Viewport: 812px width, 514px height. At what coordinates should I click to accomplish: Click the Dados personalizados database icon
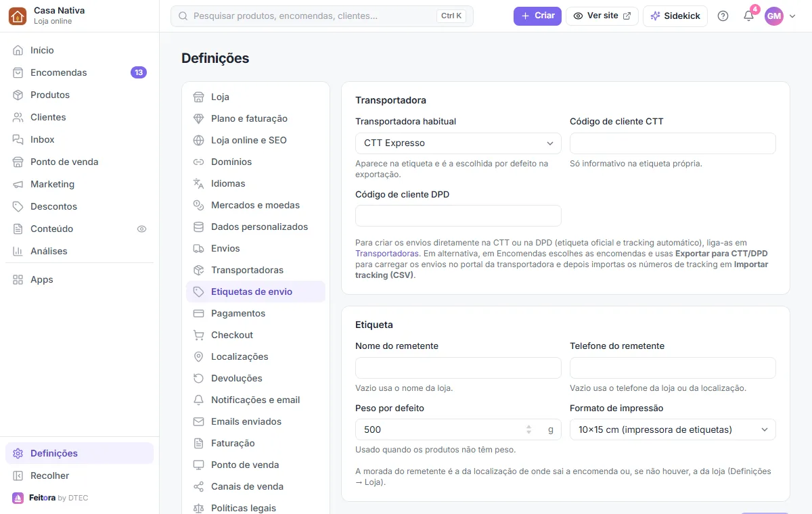coord(198,227)
